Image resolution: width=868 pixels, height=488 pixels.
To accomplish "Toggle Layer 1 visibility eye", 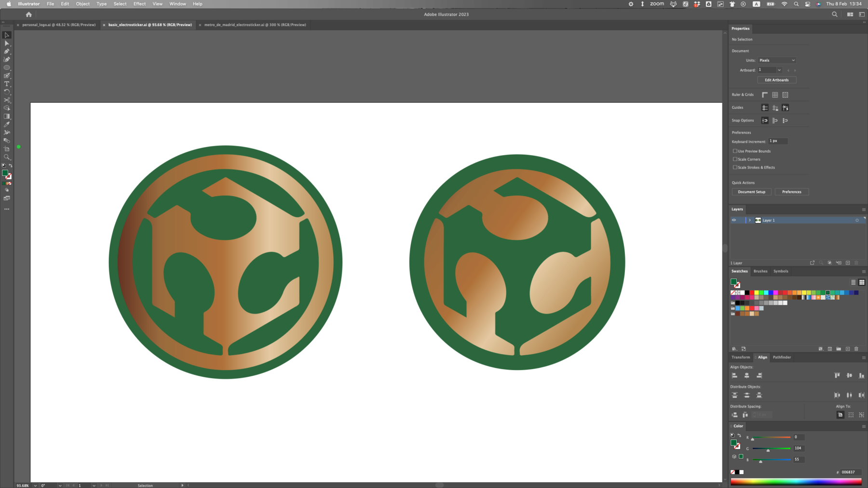I will (x=734, y=220).
